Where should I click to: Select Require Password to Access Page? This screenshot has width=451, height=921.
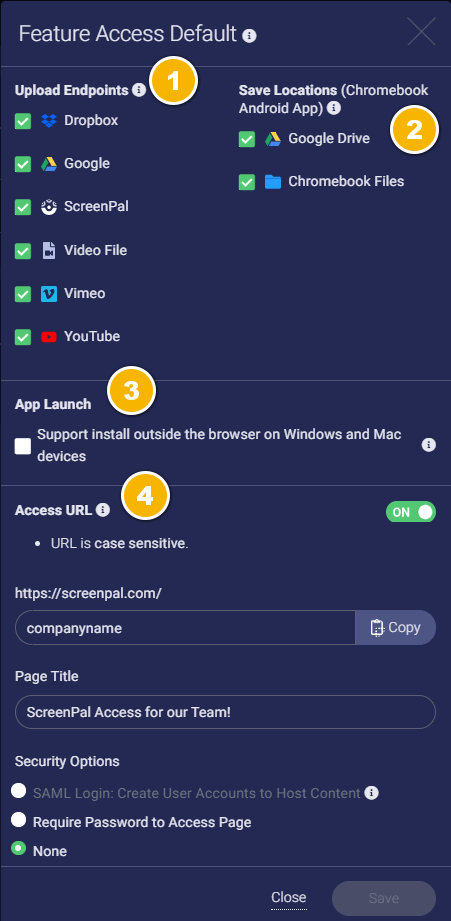click(x=19, y=819)
